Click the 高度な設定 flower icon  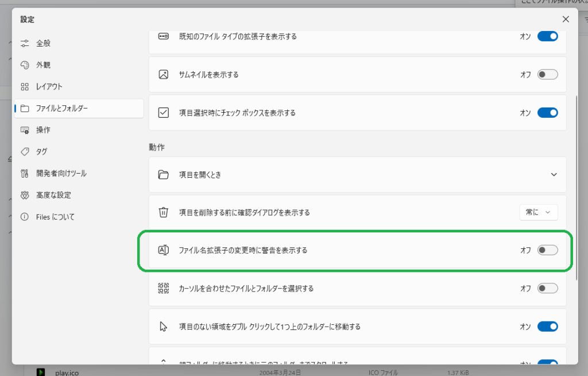[x=25, y=195]
